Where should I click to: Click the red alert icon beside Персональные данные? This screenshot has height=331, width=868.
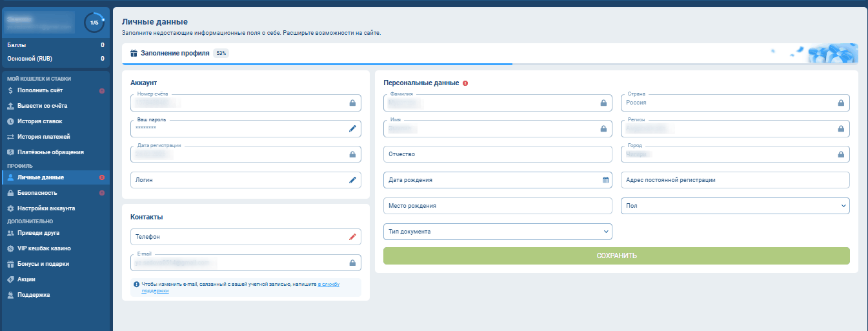pos(465,83)
